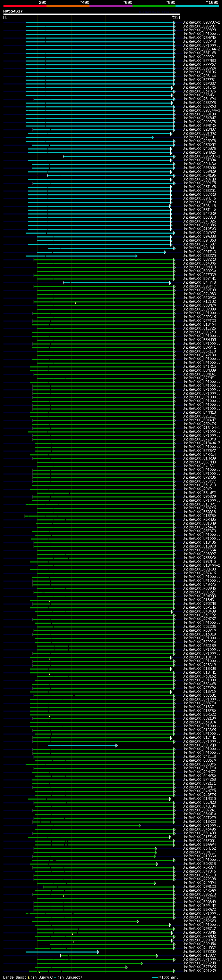The width and height of the screenshot is (222, 980).
Task: Click the UniRef100_A7EHE1 label
Action: pyautogui.click(x=199, y=378)
